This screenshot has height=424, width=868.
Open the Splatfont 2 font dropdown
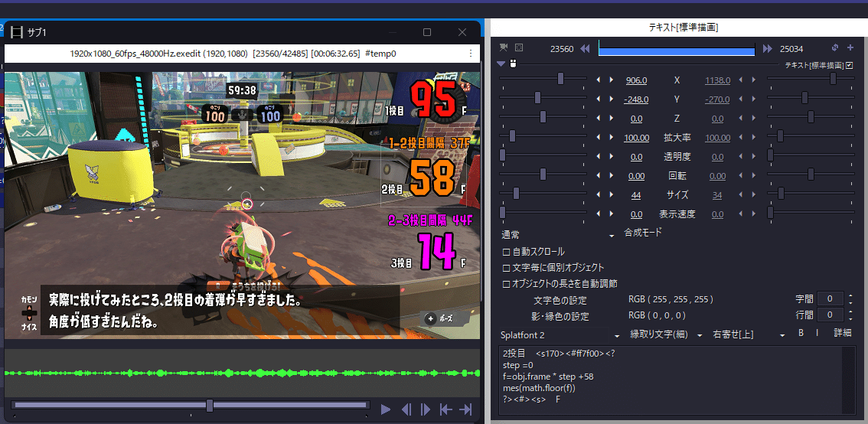tap(560, 335)
